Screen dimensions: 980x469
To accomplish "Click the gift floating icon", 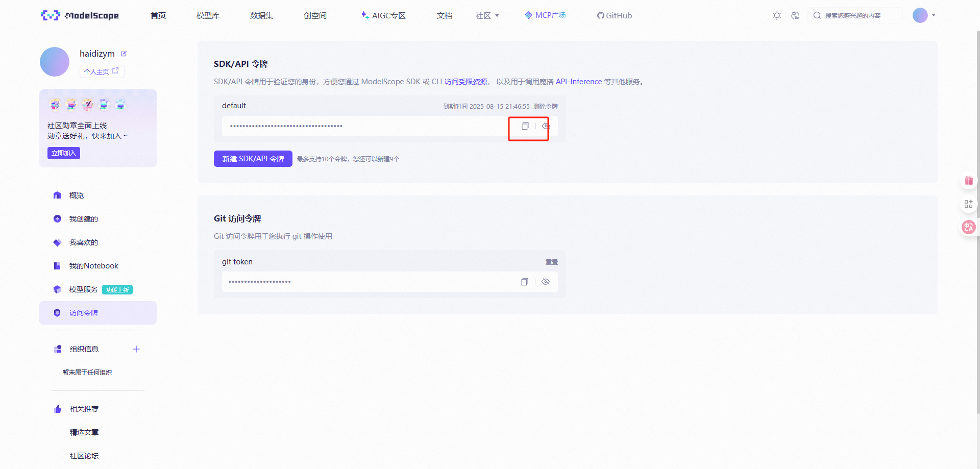I will (969, 180).
